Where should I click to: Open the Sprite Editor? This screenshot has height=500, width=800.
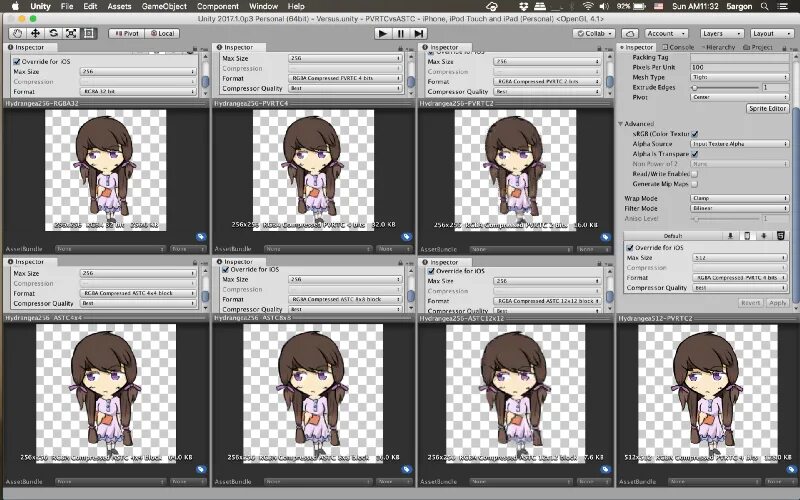(x=767, y=108)
